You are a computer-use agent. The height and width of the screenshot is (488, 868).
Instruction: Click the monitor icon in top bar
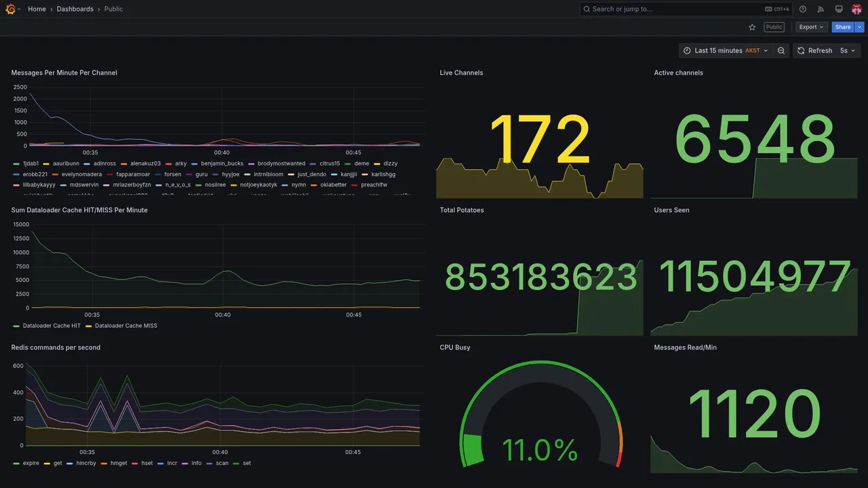[x=839, y=9]
